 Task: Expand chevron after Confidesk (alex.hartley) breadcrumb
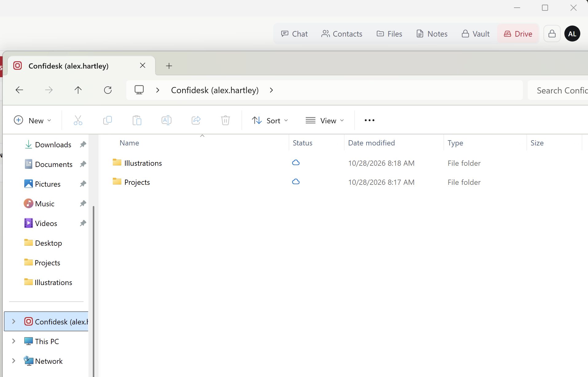(x=271, y=90)
